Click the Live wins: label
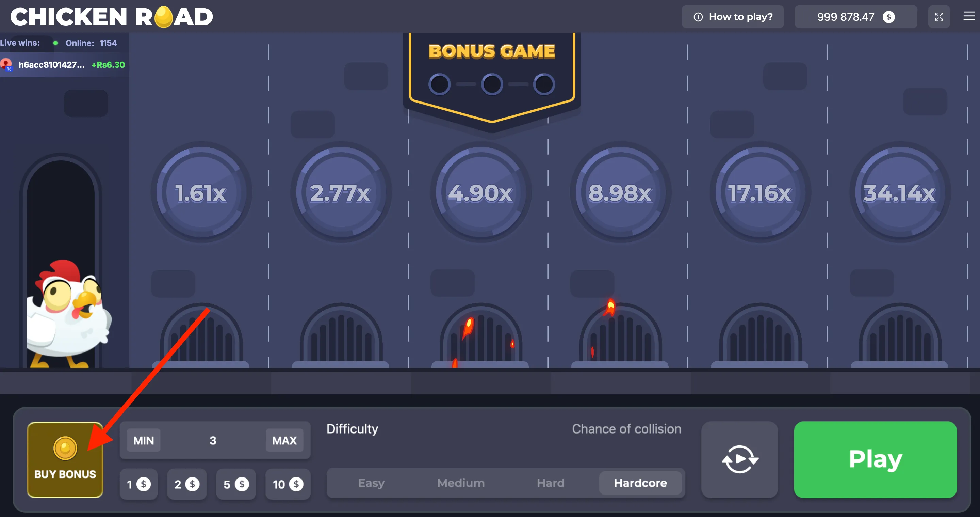The width and height of the screenshot is (980, 517). (x=20, y=43)
